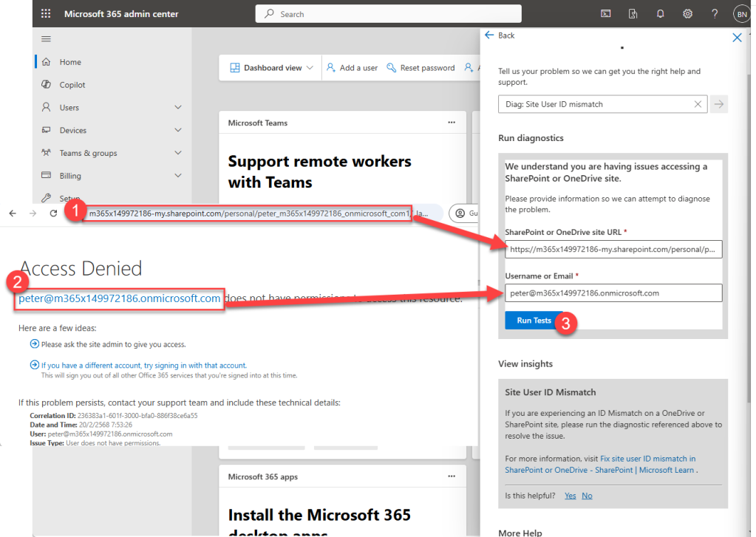Open BN account avatar menu
This screenshot has width=756, height=537.
pyautogui.click(x=742, y=14)
